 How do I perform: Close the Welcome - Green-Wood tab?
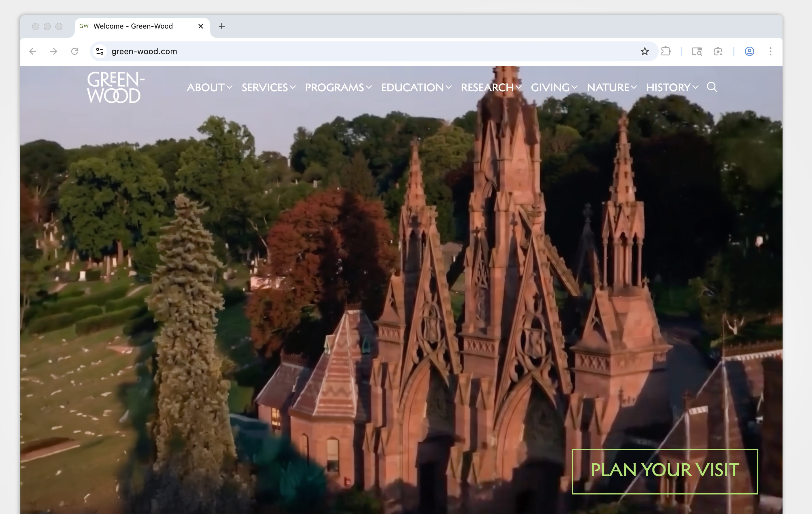click(x=201, y=26)
